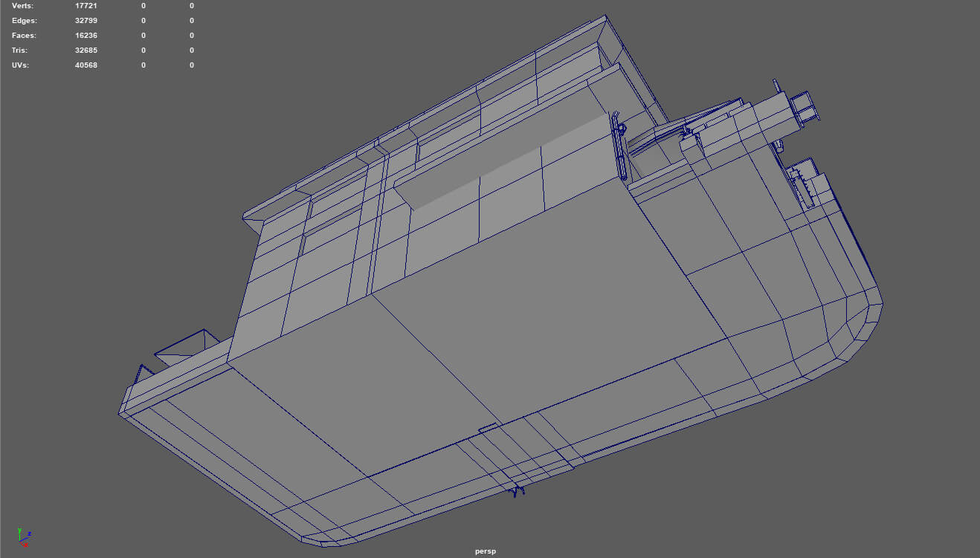Click the face count value 16236
The width and height of the screenshot is (980, 558).
pos(86,36)
